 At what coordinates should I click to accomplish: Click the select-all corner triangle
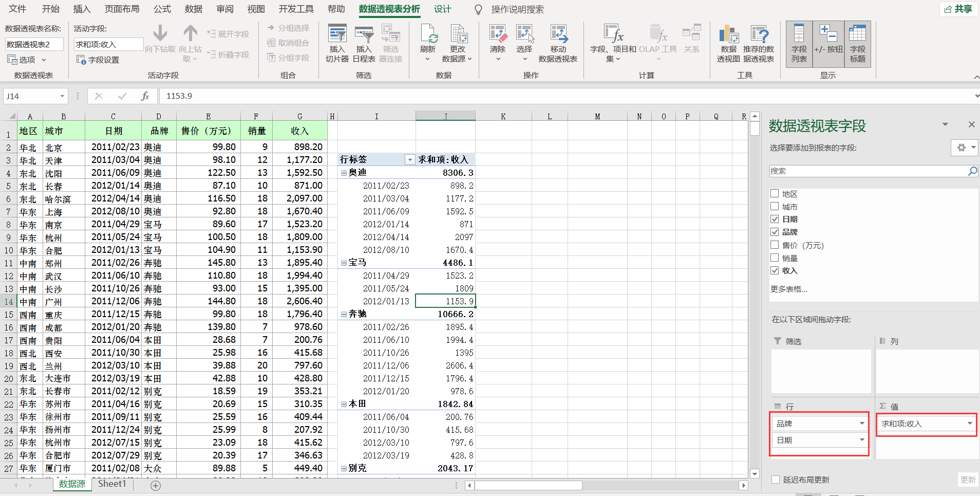point(12,116)
